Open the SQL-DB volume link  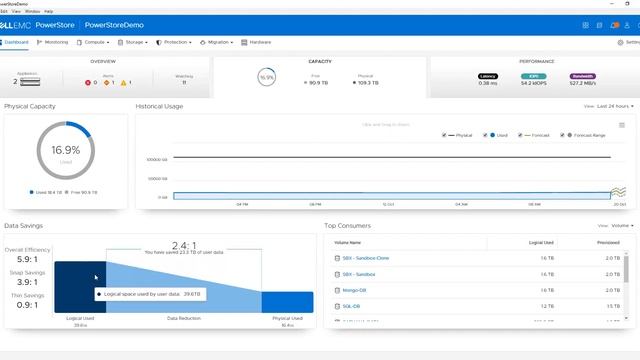pos(351,306)
